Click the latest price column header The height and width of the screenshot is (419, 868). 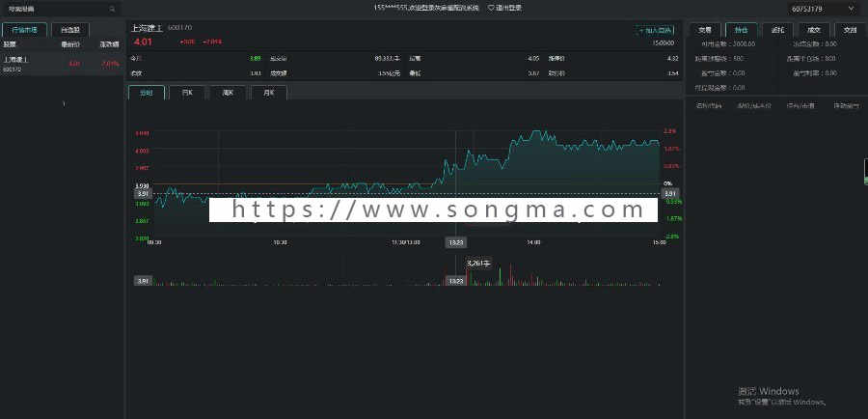70,44
